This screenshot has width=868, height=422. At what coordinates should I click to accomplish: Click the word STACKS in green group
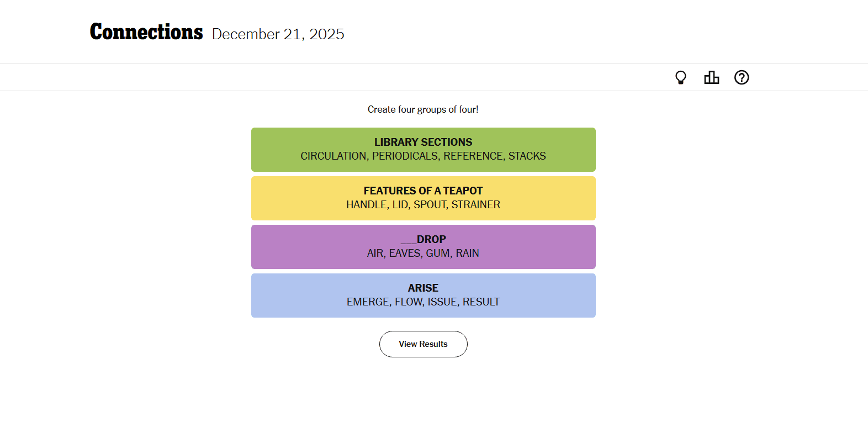(x=527, y=156)
